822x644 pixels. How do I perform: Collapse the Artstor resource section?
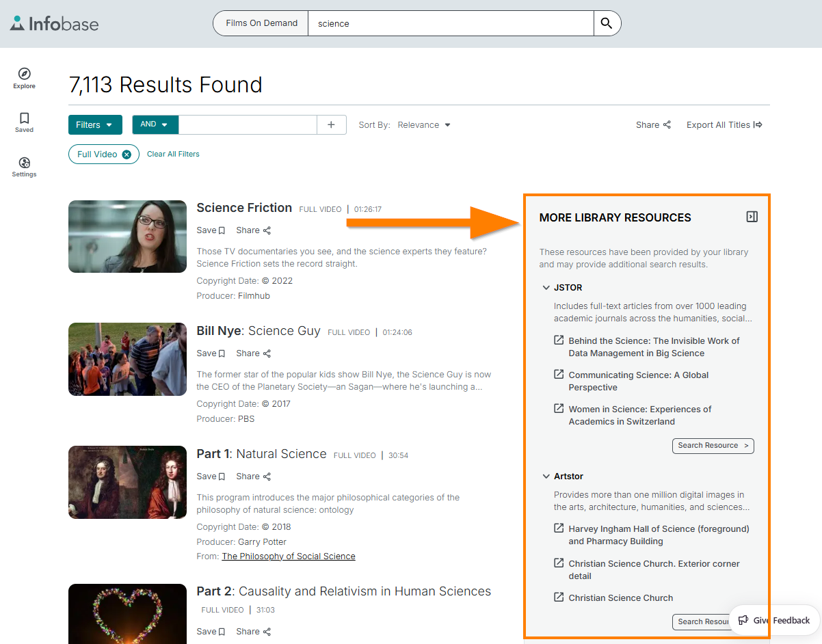[546, 477]
